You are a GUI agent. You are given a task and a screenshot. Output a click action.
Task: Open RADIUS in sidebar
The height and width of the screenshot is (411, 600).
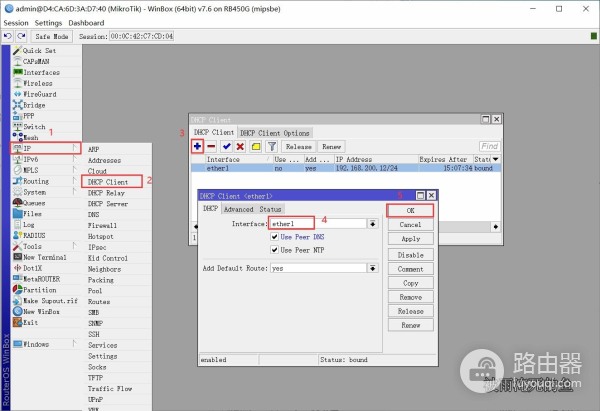point(46,235)
